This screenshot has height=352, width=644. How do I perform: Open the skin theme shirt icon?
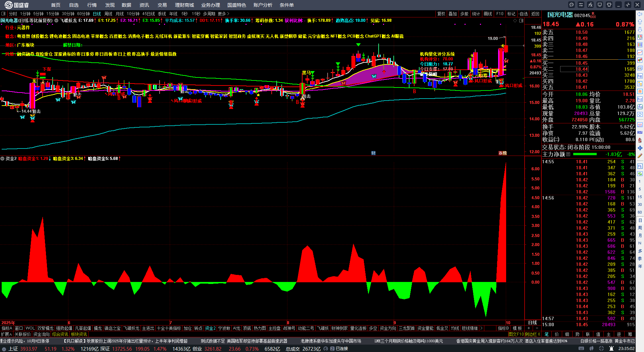pyautogui.click(x=609, y=5)
